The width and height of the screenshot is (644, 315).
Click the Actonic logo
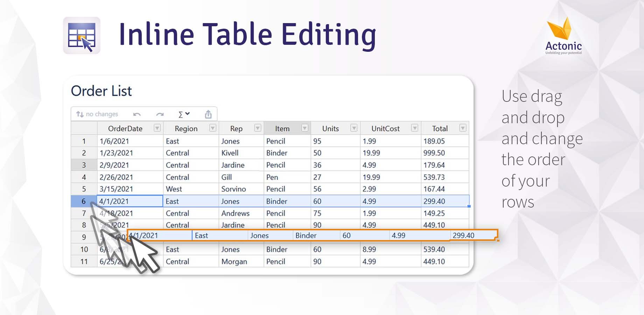[x=563, y=36]
